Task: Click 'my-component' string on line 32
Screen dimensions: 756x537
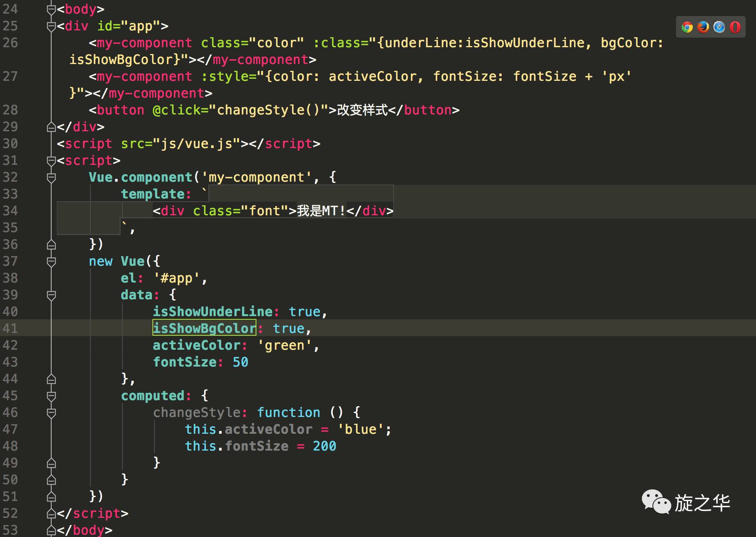Action: pos(256,177)
